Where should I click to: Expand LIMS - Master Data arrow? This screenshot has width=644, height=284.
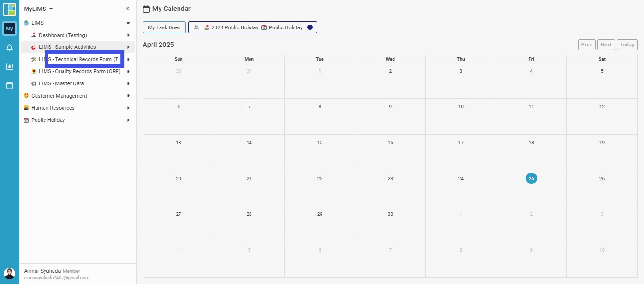128,83
